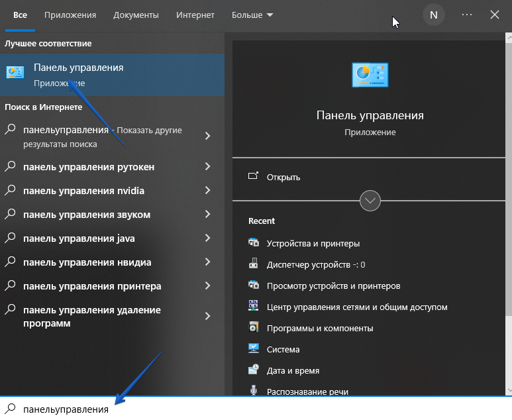
Task: Open Диспетчер устройств recent item
Action: 315,264
